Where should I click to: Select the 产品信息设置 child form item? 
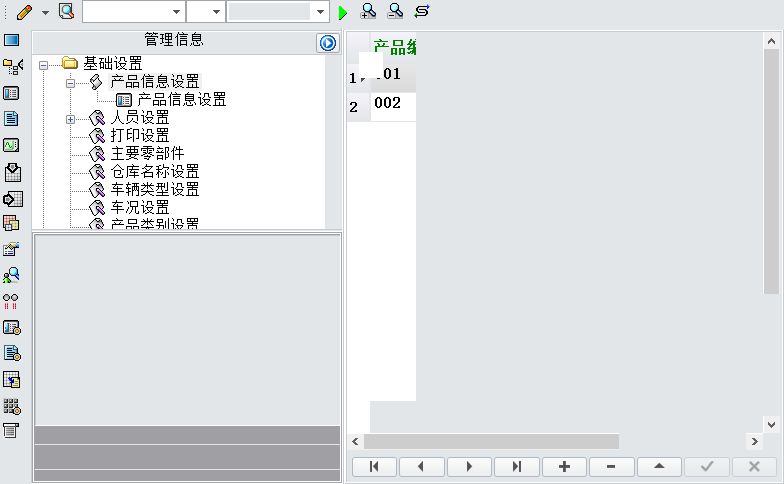[182, 100]
